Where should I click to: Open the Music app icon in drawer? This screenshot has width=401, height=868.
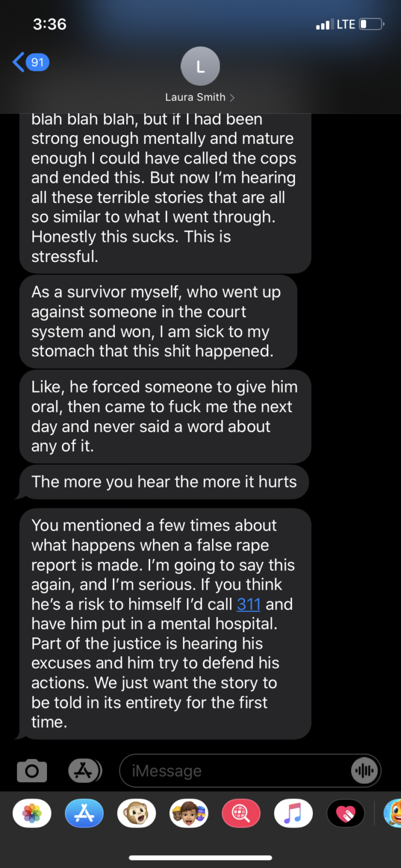[x=293, y=813]
